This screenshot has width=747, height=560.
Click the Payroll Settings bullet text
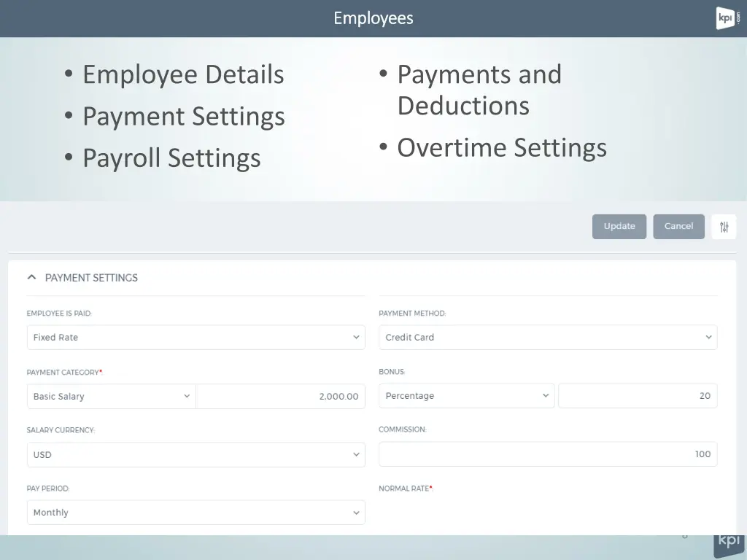171,158
